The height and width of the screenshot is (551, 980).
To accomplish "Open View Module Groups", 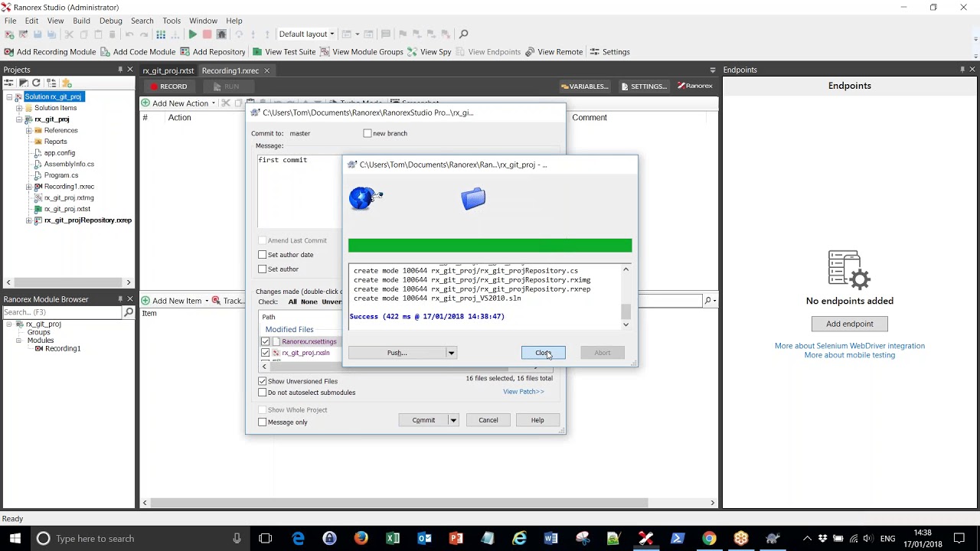I will click(361, 52).
